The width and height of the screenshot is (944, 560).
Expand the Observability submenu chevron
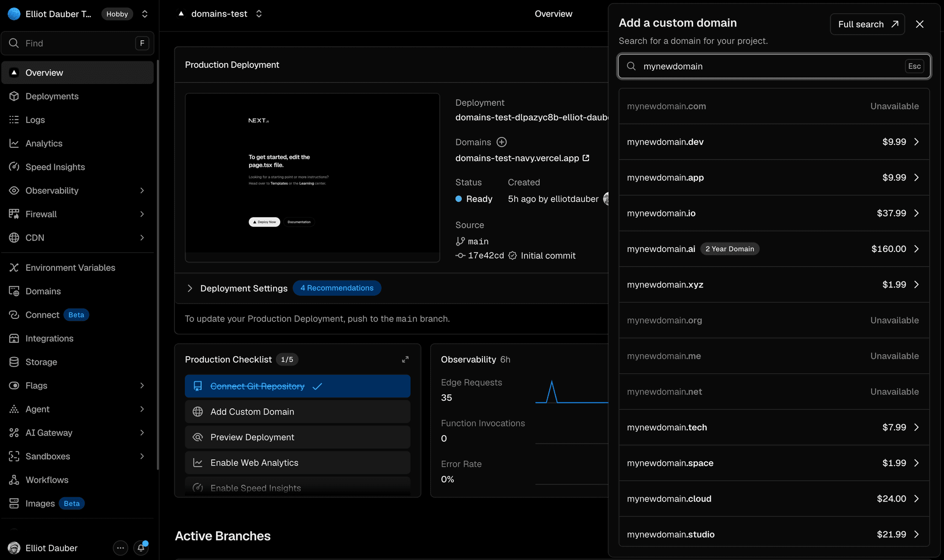(142, 191)
